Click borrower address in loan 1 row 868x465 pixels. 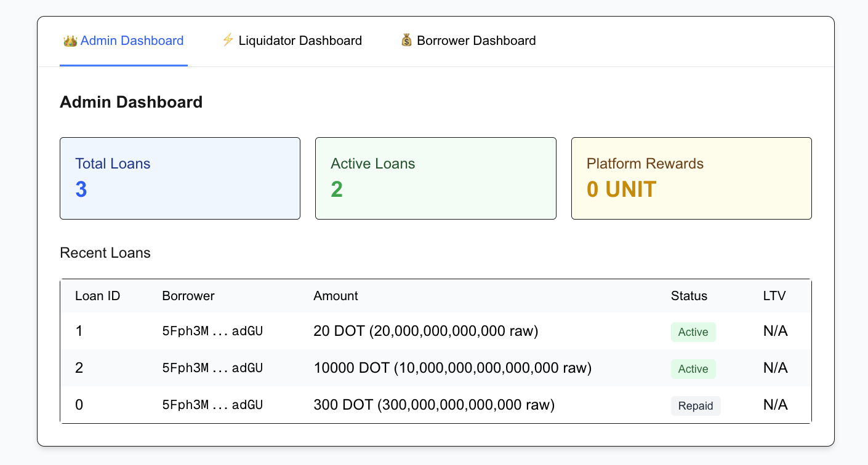[212, 332]
